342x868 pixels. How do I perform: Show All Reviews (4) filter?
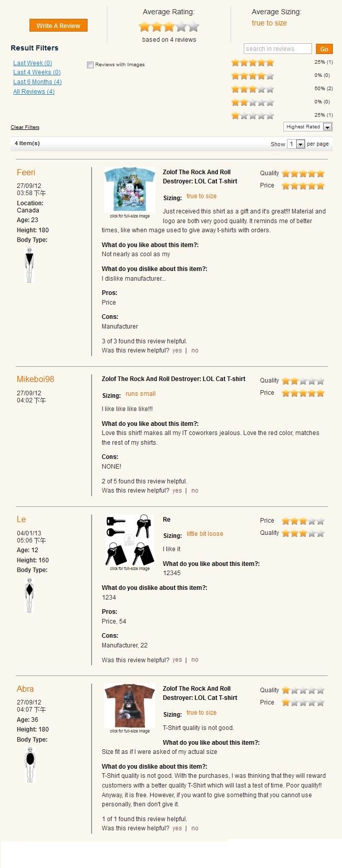pos(34,92)
